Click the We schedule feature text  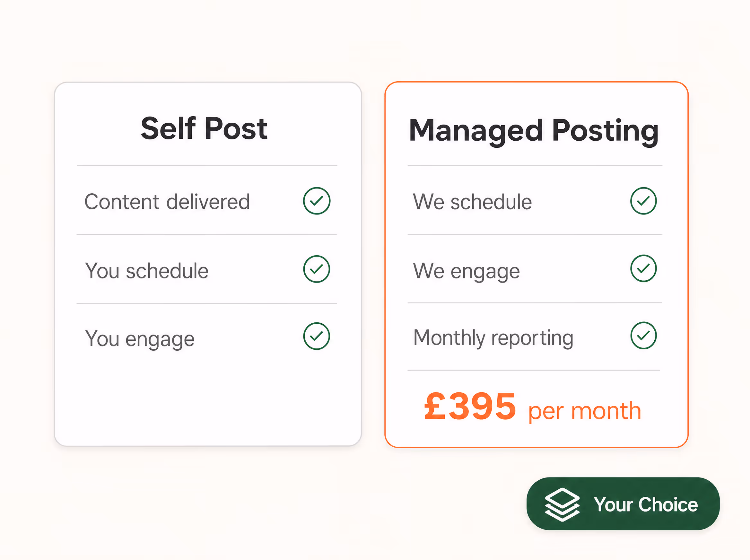[x=472, y=202]
